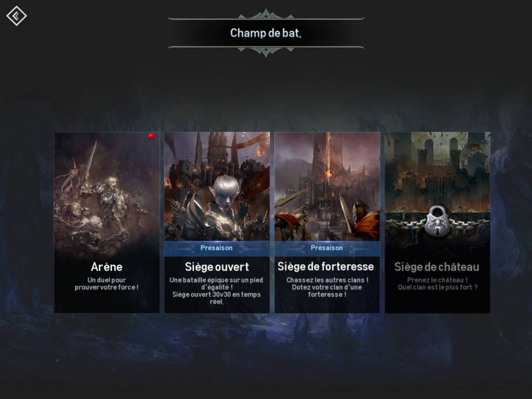532x399 pixels.
Task: Click the Champ de bat. title banner
Action: tap(266, 33)
